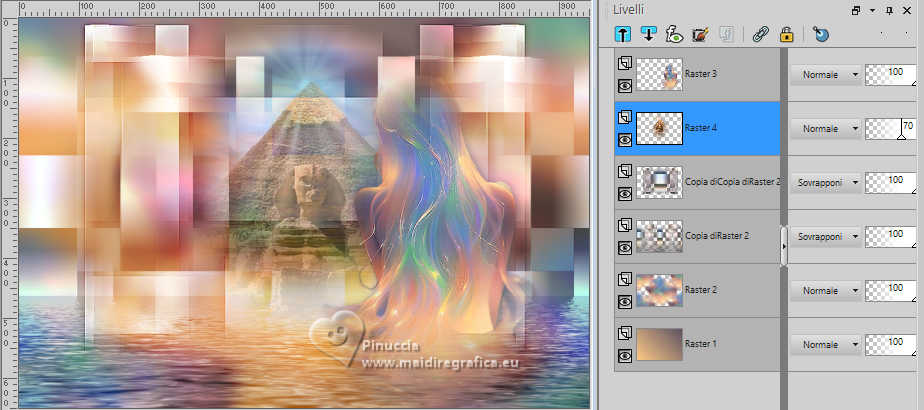
Task: Click the lock transparency padlock icon
Action: tap(787, 34)
